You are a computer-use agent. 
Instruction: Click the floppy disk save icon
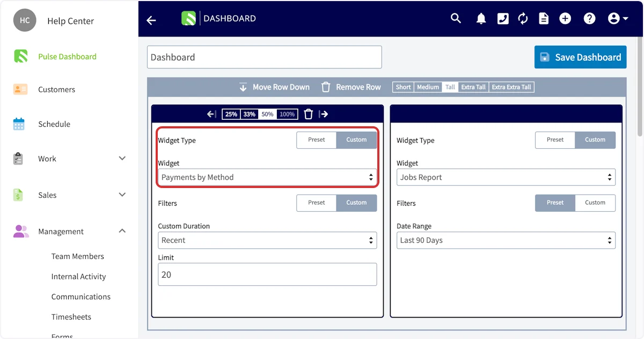click(x=545, y=57)
